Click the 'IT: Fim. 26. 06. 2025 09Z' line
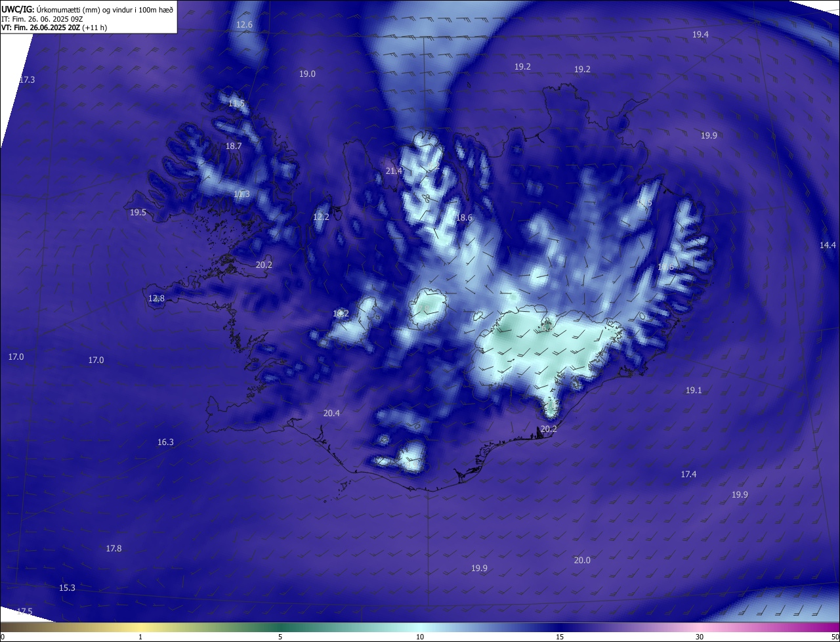 (x=42, y=19)
